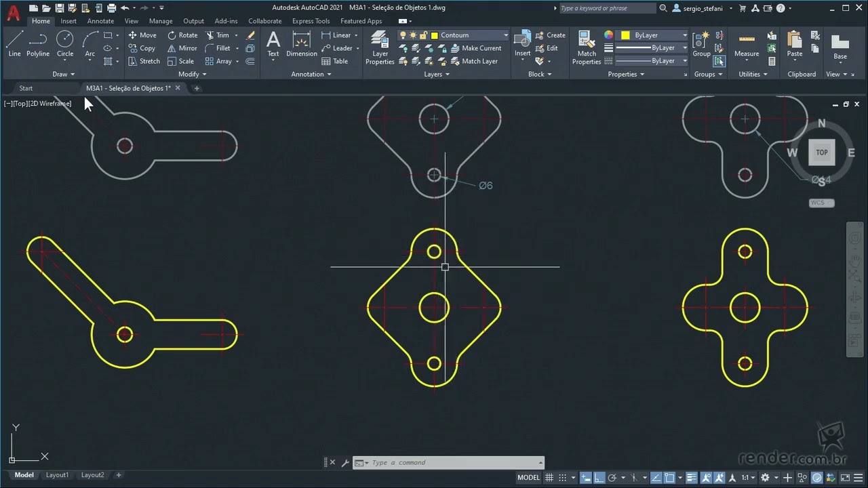
Task: Toggle polar tracking in status bar
Action: coord(612,478)
